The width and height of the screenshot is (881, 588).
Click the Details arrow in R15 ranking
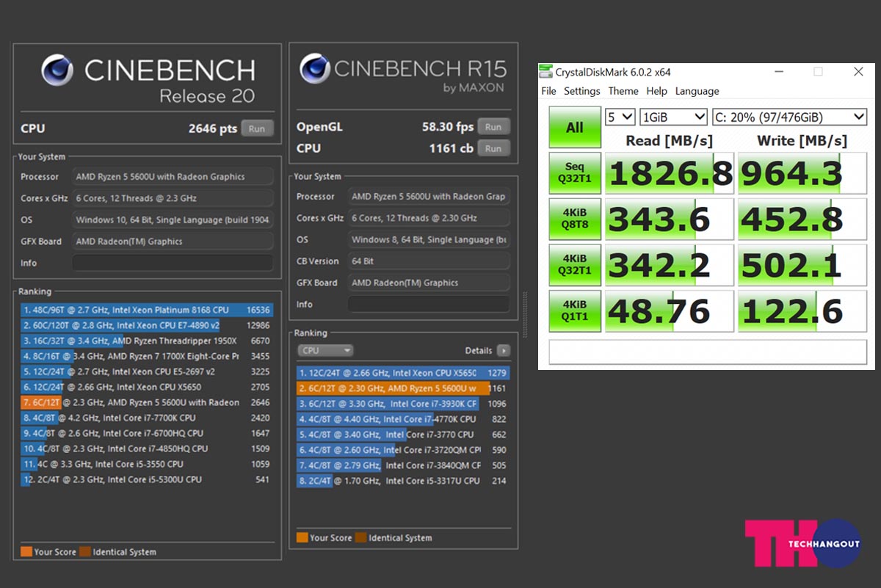(x=504, y=351)
